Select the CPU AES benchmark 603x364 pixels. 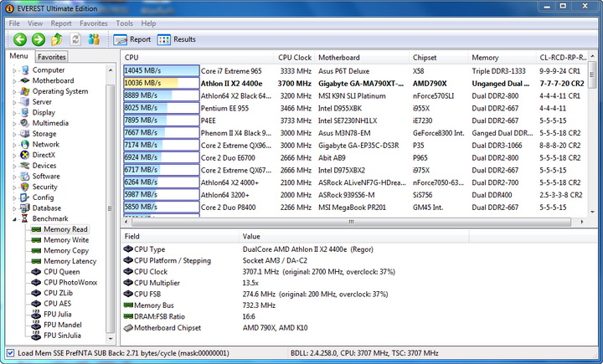57,304
